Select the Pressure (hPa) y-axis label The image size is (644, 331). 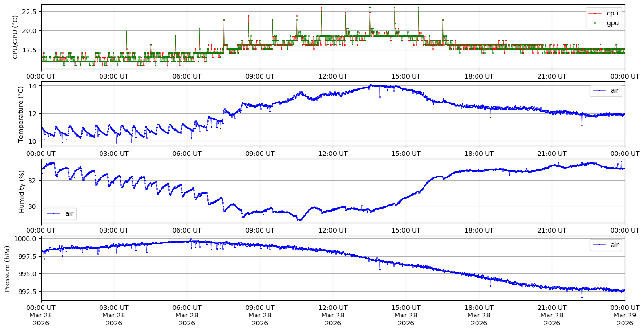[x=7, y=268]
